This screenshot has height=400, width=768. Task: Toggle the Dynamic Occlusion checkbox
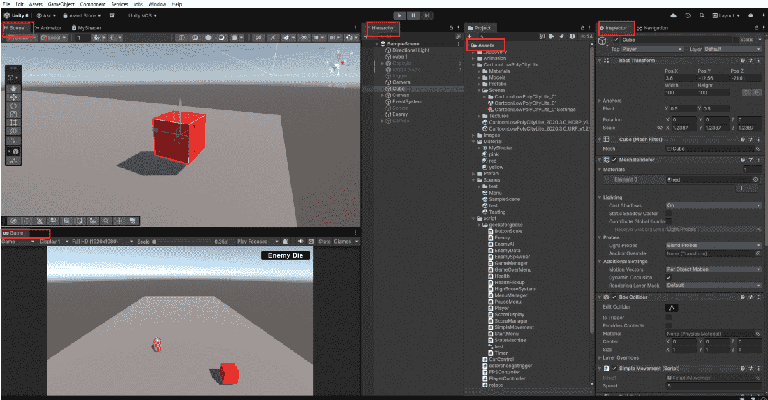[x=669, y=277]
